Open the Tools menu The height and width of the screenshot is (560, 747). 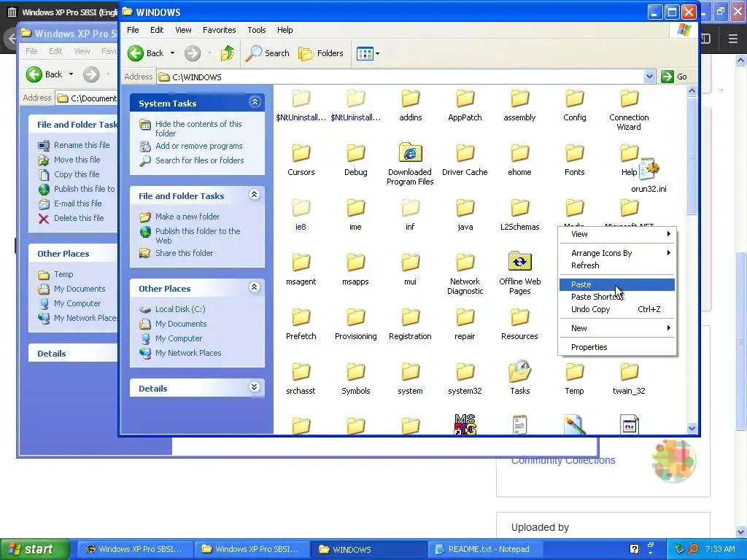[256, 30]
